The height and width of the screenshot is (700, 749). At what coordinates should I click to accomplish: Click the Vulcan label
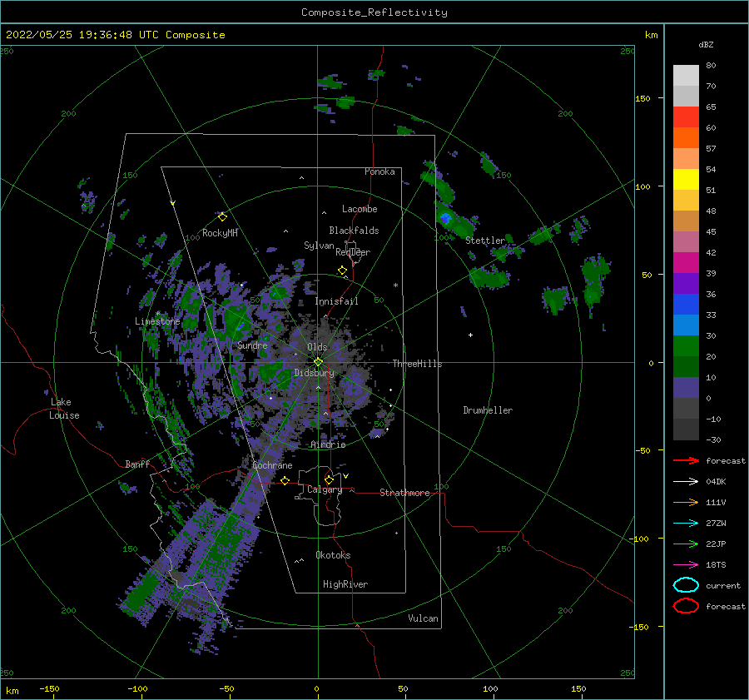[424, 618]
